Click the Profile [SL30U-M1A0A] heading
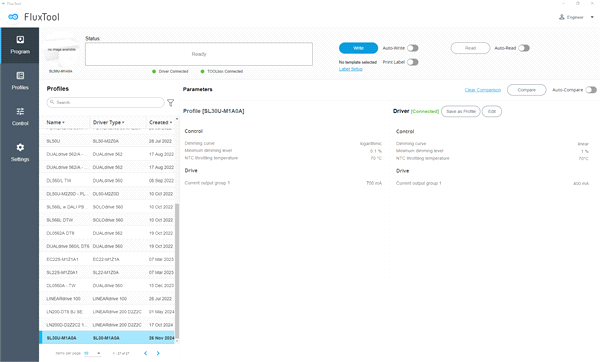 click(x=214, y=111)
